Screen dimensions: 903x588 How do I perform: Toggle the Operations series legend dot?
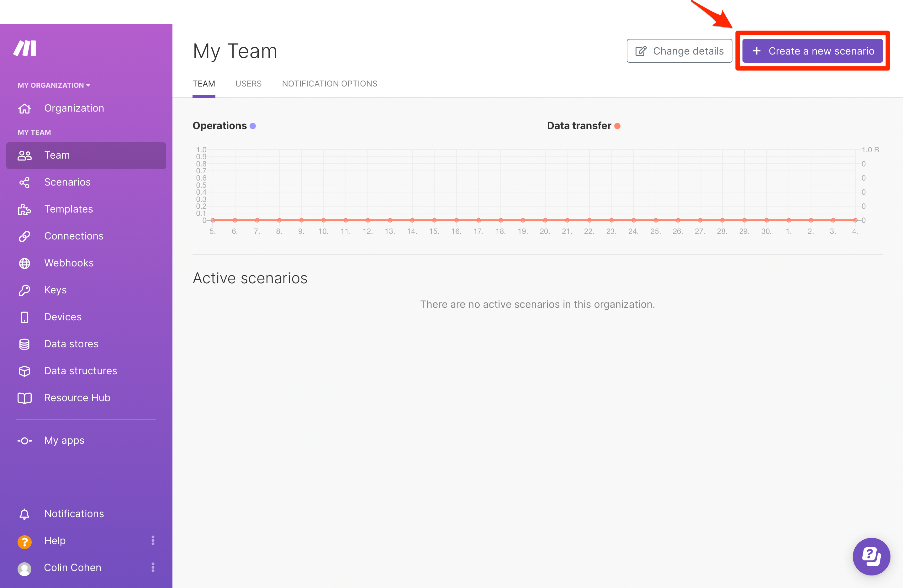pyautogui.click(x=253, y=126)
